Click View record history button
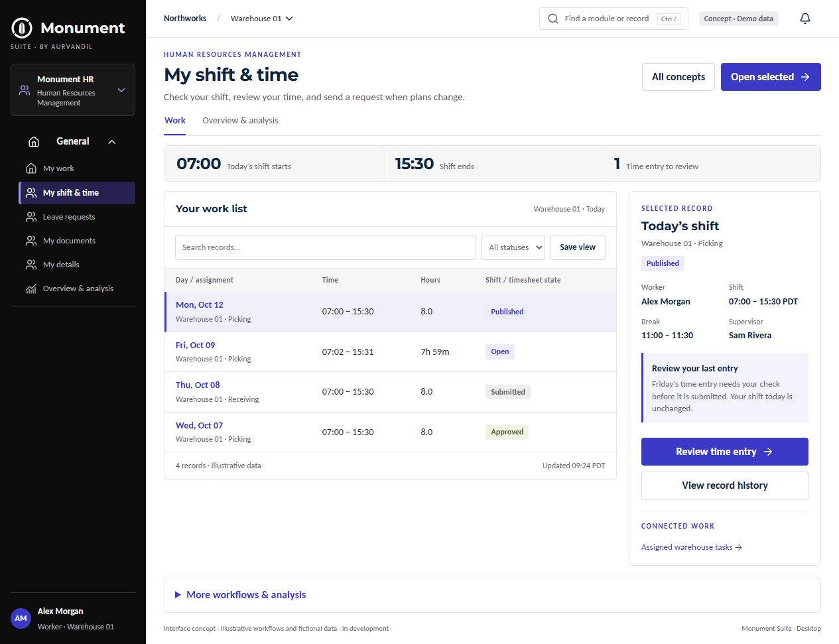Viewport: 839px width, 644px height. 725,485
